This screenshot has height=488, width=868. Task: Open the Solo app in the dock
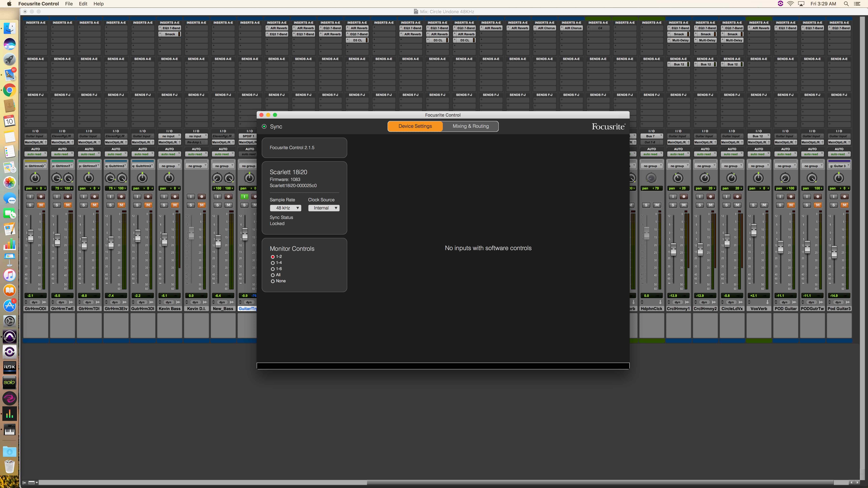click(x=9, y=382)
